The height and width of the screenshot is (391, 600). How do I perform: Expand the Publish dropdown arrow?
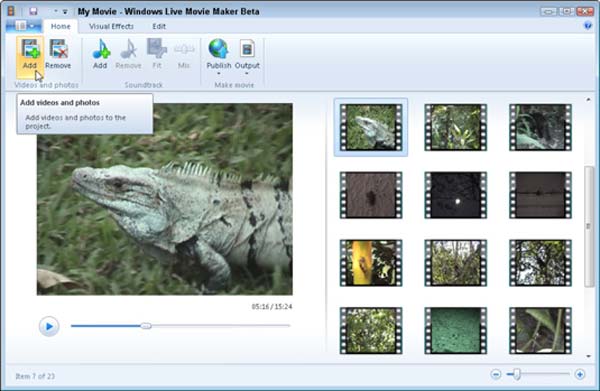tap(219, 73)
